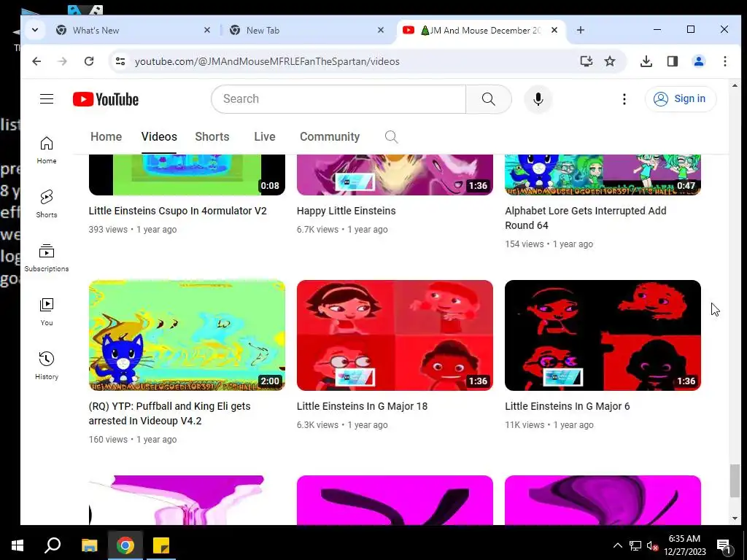The image size is (747, 560).
Task: Open File Explorer from taskbar
Action: [89, 545]
